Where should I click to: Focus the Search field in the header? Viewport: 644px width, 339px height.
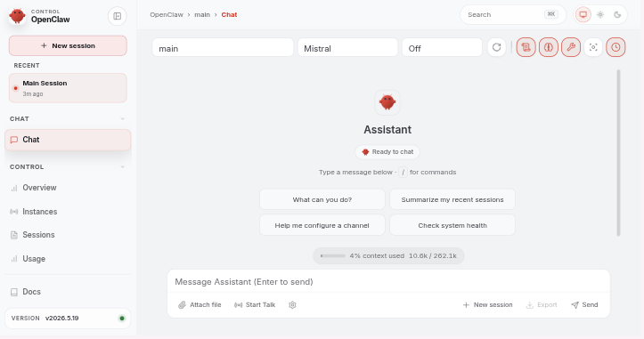pos(513,15)
